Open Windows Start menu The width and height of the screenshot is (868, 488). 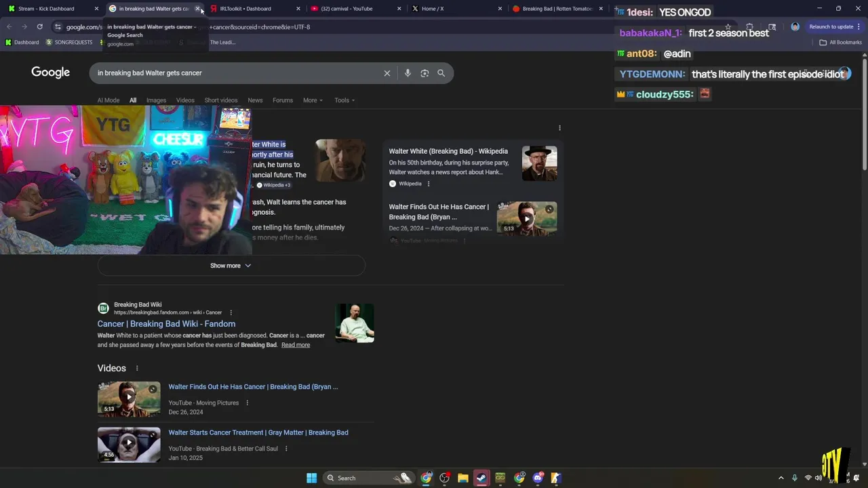pos(311,478)
